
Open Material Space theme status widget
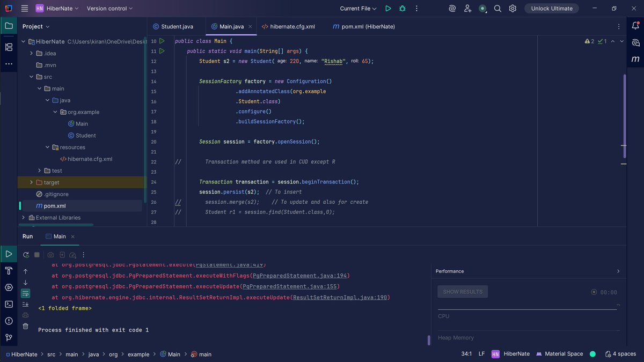pos(559,354)
